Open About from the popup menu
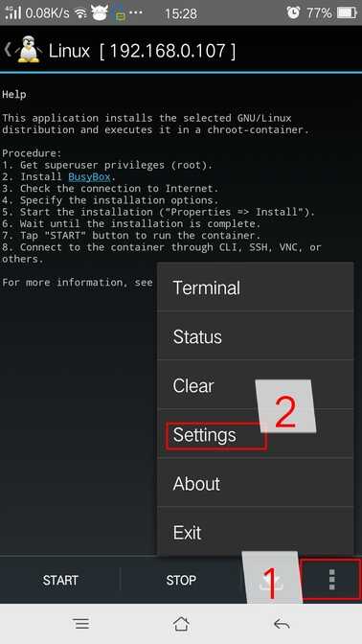Screen dimensions: 362x644 tap(256, 483)
